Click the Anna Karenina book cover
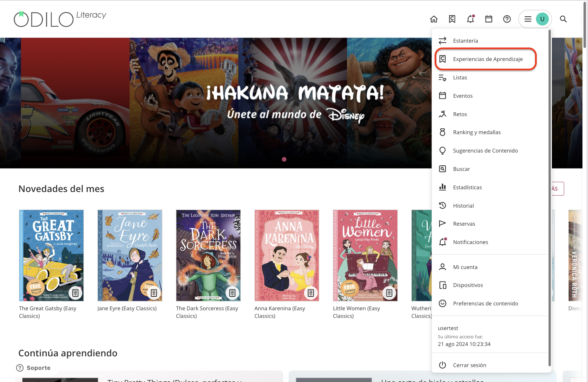 click(287, 255)
